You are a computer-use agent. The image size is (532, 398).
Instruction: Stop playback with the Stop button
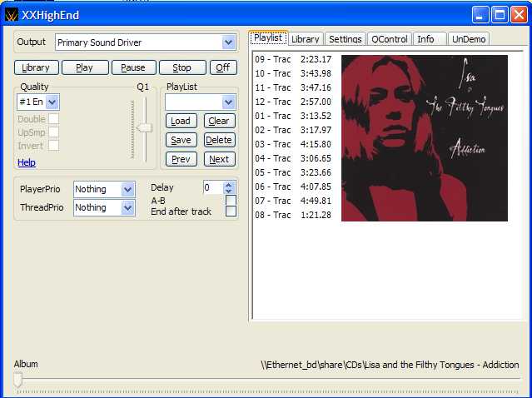(182, 67)
